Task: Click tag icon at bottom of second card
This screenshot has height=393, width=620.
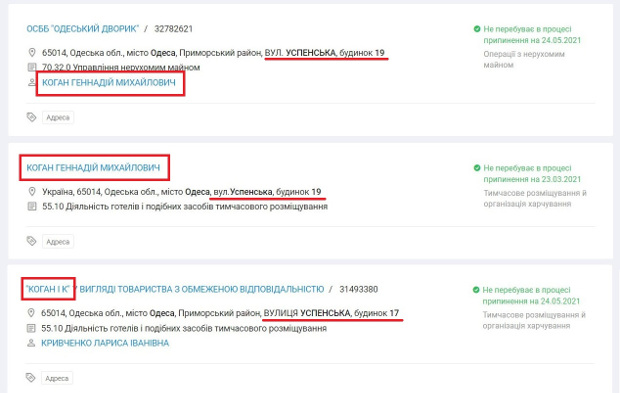Action: coord(31,241)
